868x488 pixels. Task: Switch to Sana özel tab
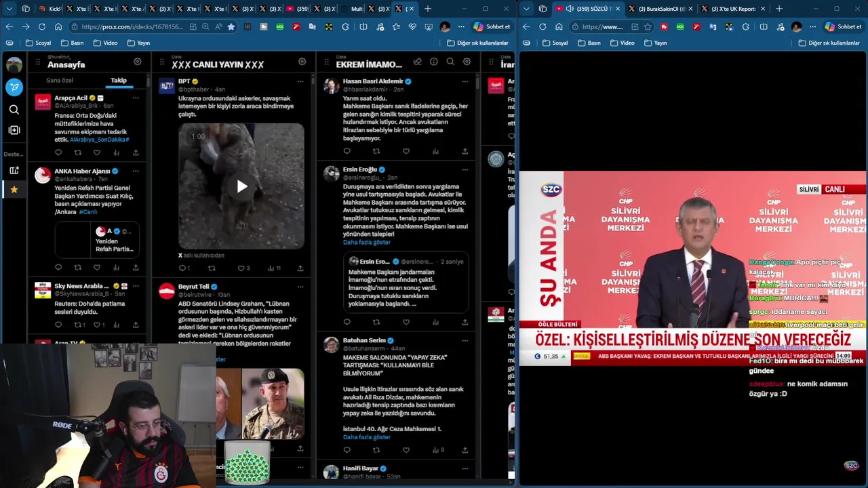60,81
